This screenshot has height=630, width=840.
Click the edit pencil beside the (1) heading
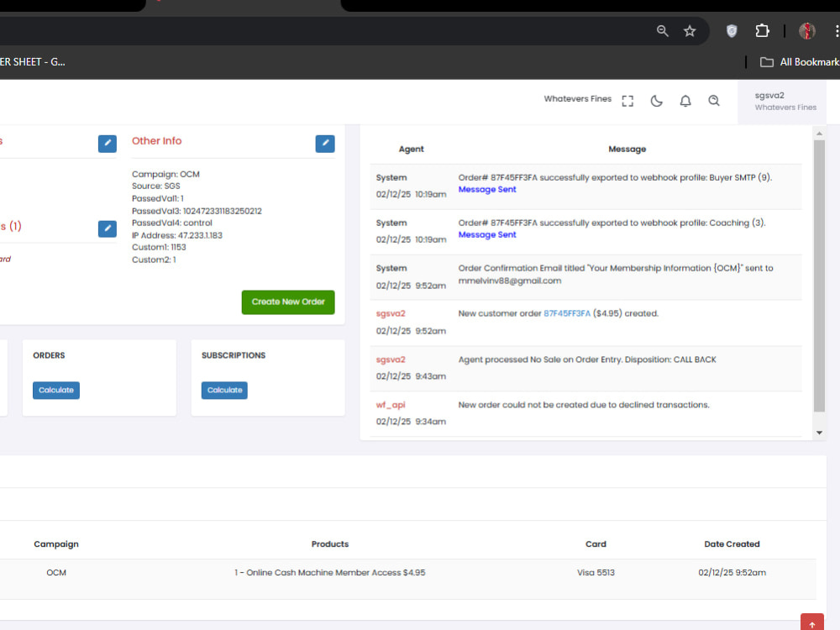pyautogui.click(x=108, y=228)
